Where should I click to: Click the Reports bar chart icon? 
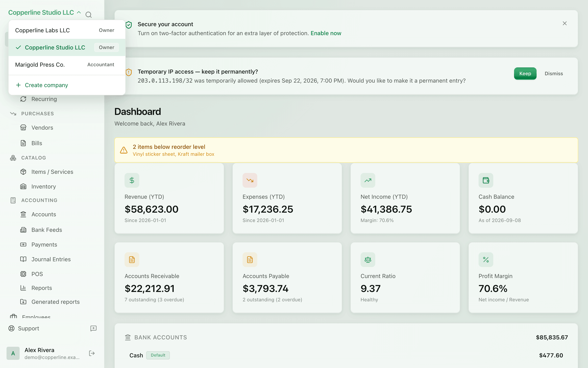(23, 288)
